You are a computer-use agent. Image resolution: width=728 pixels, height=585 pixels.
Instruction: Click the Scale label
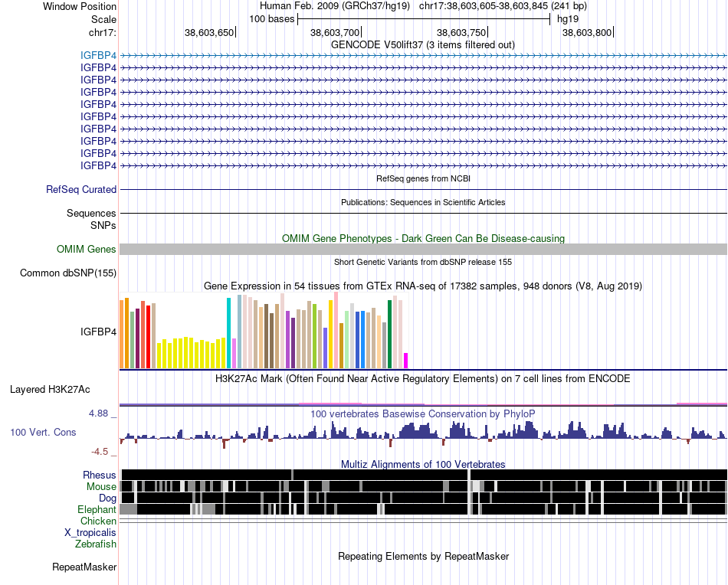click(103, 19)
